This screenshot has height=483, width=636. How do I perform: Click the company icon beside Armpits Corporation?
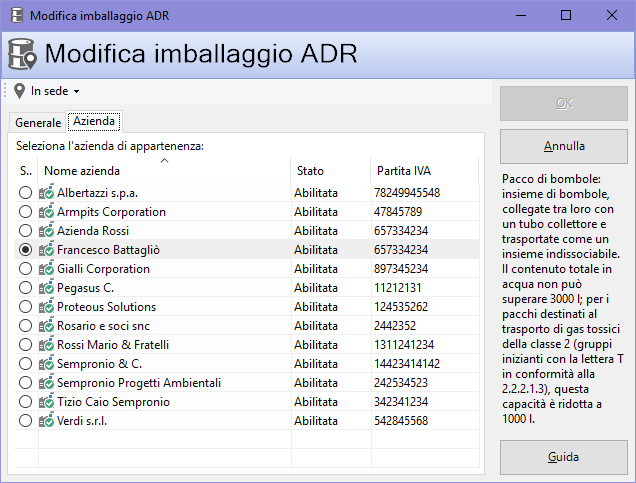coord(46,212)
